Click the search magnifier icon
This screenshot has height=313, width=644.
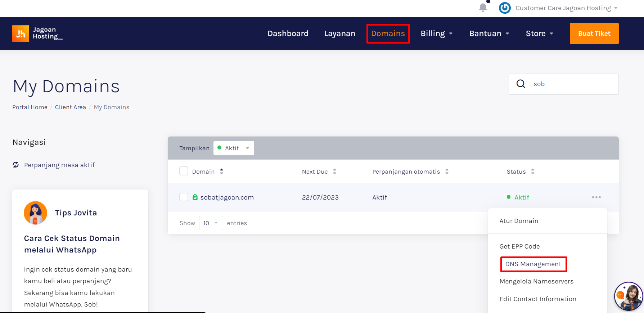coord(521,84)
